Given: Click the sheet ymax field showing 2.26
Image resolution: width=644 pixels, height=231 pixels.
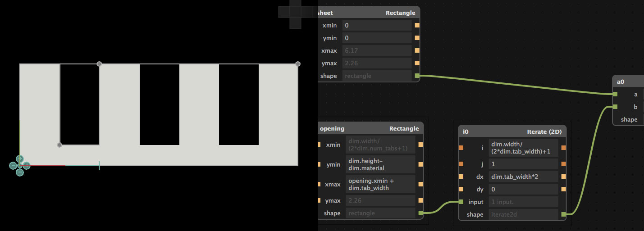Looking at the screenshot, I should [377, 63].
